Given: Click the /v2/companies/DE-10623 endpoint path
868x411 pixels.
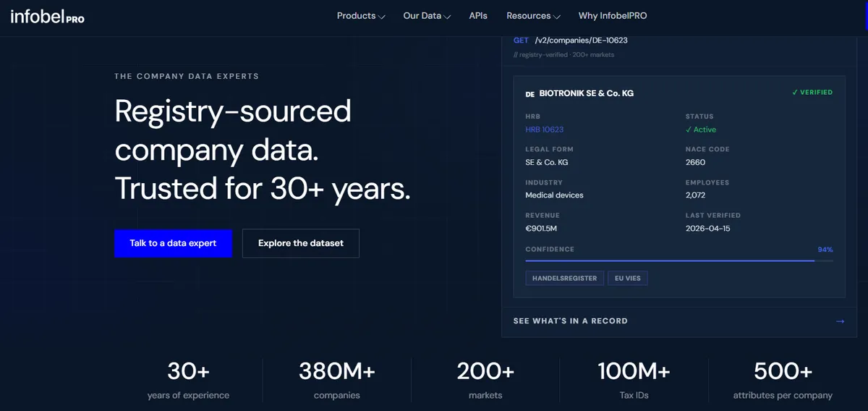Looking at the screenshot, I should click(581, 41).
